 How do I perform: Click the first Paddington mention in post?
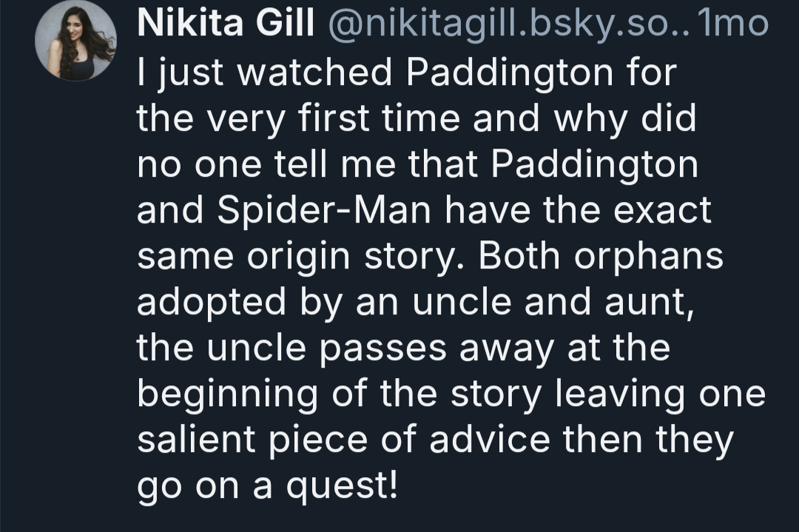click(x=510, y=73)
